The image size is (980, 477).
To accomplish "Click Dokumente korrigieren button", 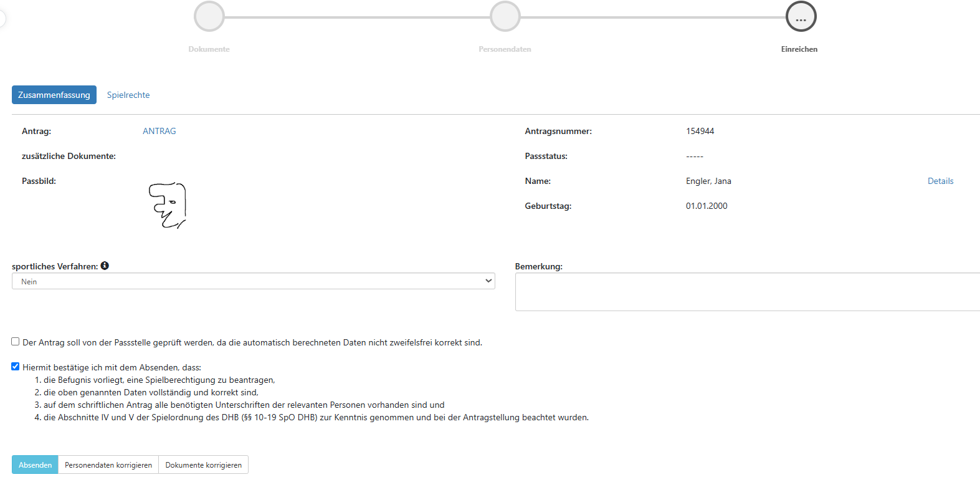I will pyautogui.click(x=203, y=465).
